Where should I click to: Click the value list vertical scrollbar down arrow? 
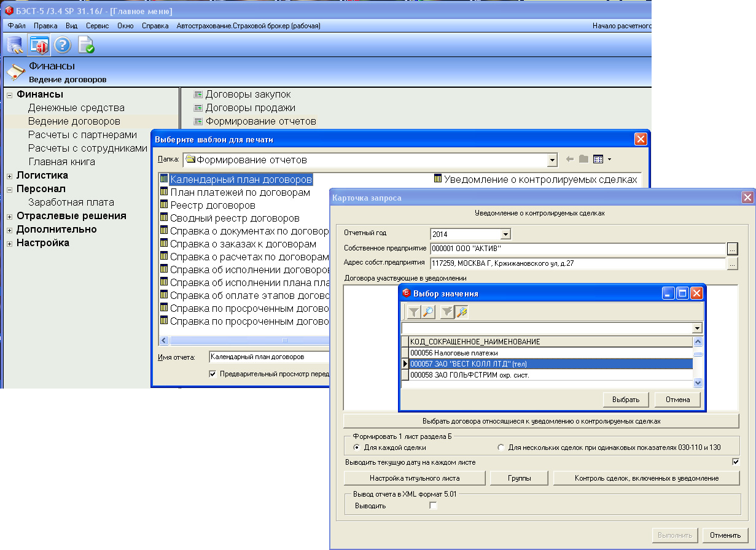click(x=698, y=382)
